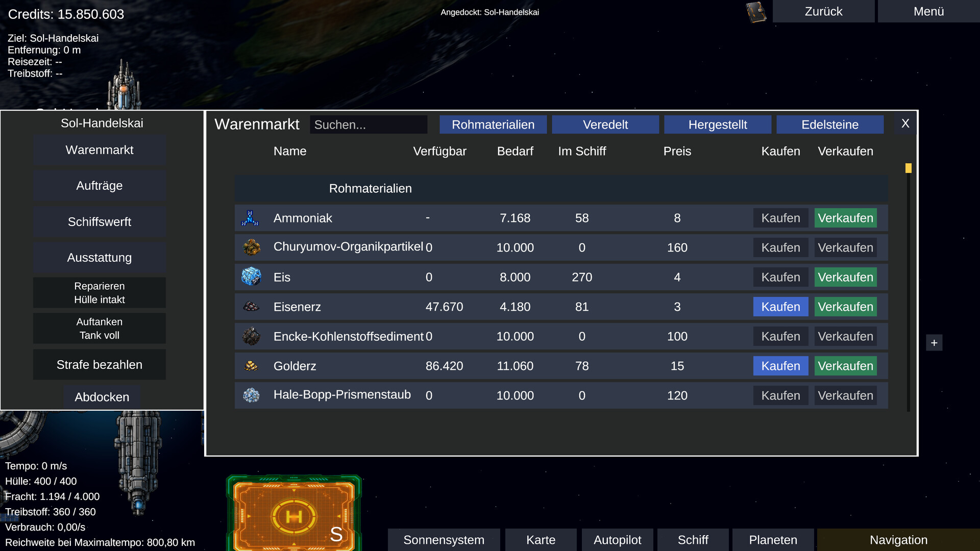Sell Golderz with Verkaufen
This screenshot has width=980, height=551.
tap(846, 366)
